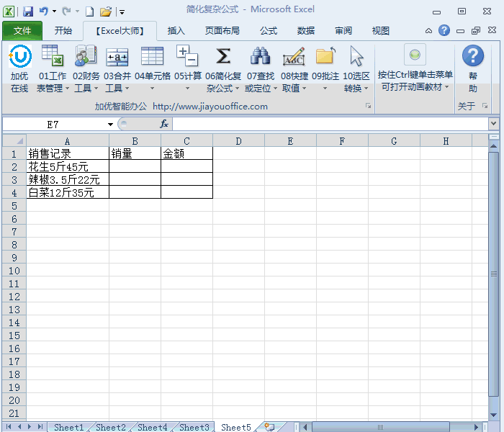Switch to the 页面布局 tab
The image size is (504, 432).
click(x=222, y=31)
